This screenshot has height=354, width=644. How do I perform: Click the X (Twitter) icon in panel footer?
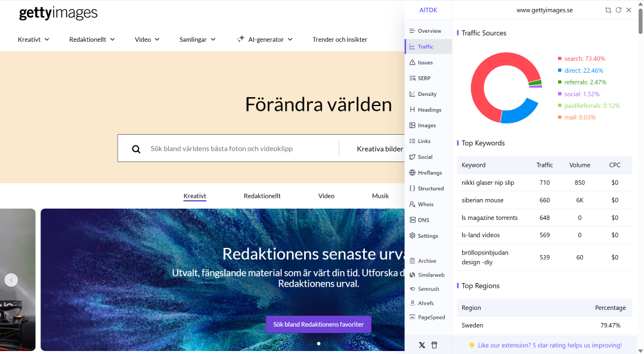click(422, 345)
